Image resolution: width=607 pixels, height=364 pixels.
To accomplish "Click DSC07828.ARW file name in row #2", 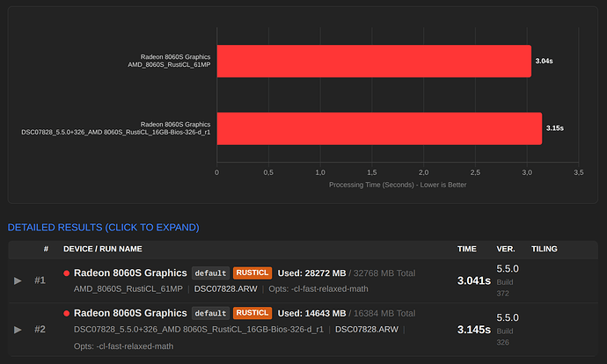I will (x=367, y=330).
